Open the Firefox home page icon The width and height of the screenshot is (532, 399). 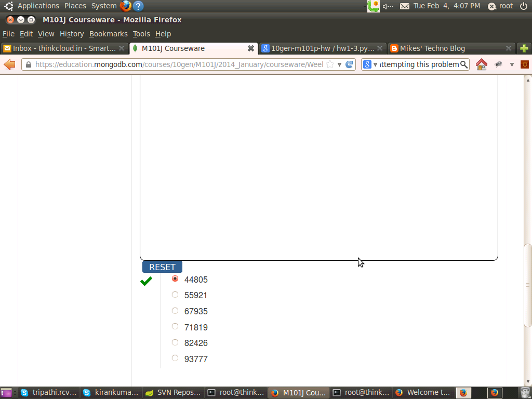pyautogui.click(x=482, y=64)
